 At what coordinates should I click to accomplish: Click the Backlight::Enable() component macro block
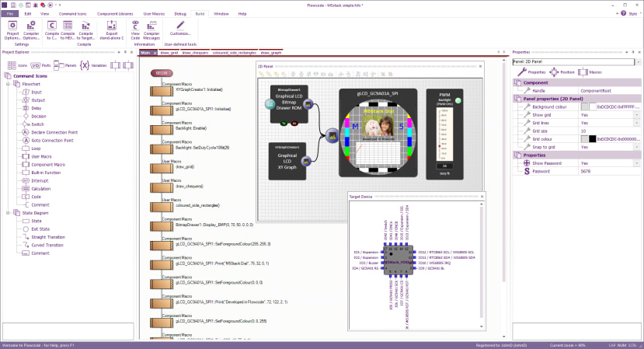(162, 130)
